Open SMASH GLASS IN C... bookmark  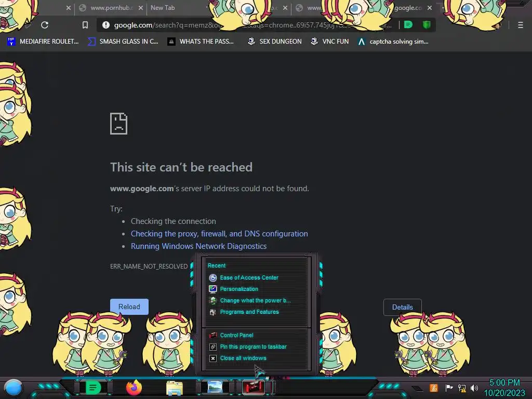pos(123,42)
